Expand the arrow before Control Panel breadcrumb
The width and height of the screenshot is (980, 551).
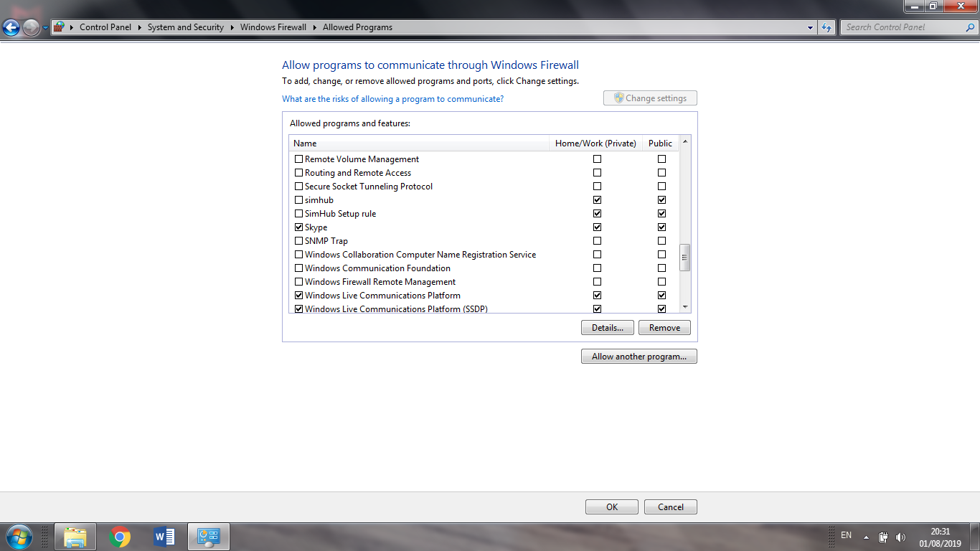coord(72,27)
